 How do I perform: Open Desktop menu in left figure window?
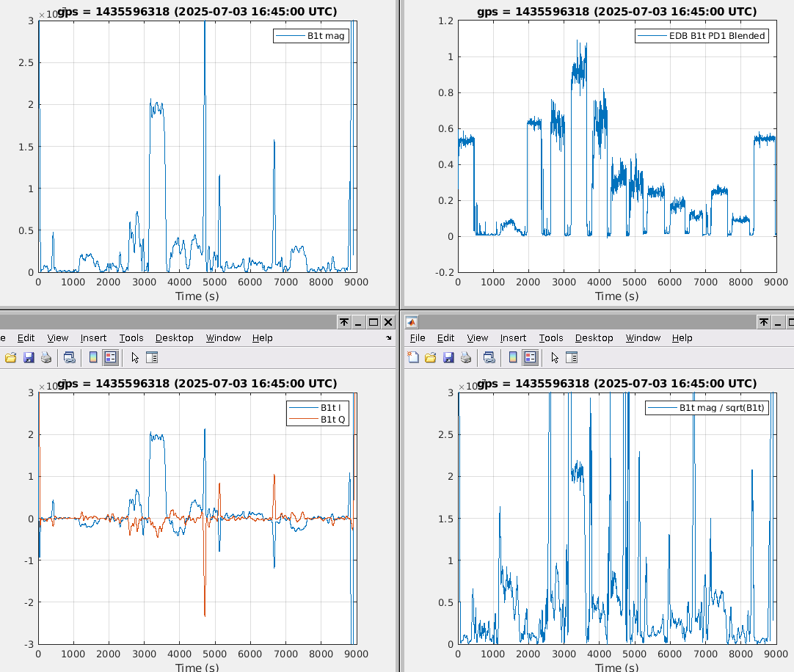[174, 337]
